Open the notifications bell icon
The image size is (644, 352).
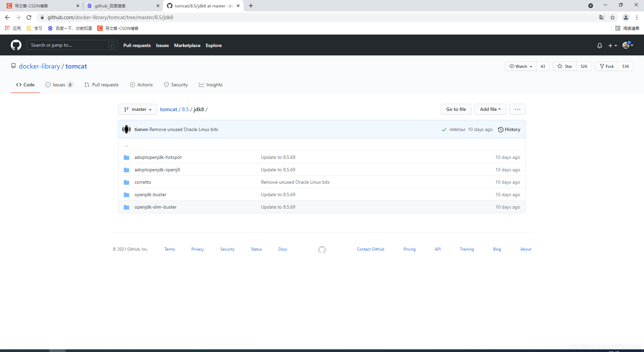600,45
